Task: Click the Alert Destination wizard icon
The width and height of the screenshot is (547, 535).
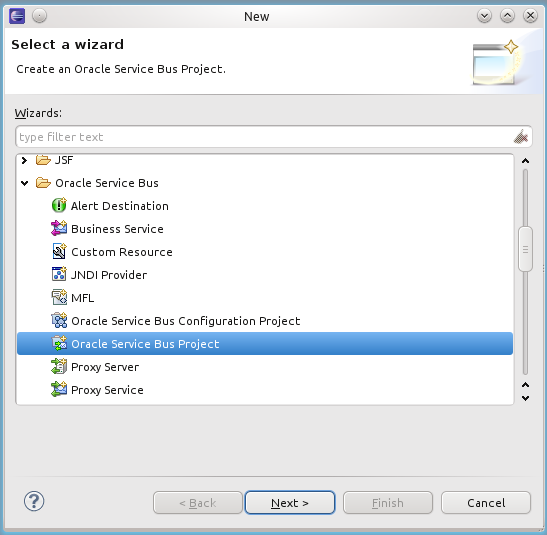Action: [59, 205]
